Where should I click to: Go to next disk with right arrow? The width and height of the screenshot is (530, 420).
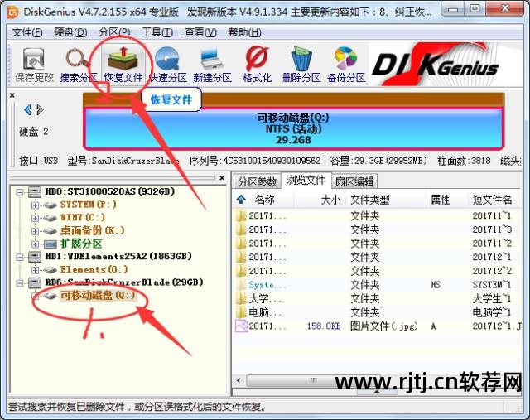[40, 109]
